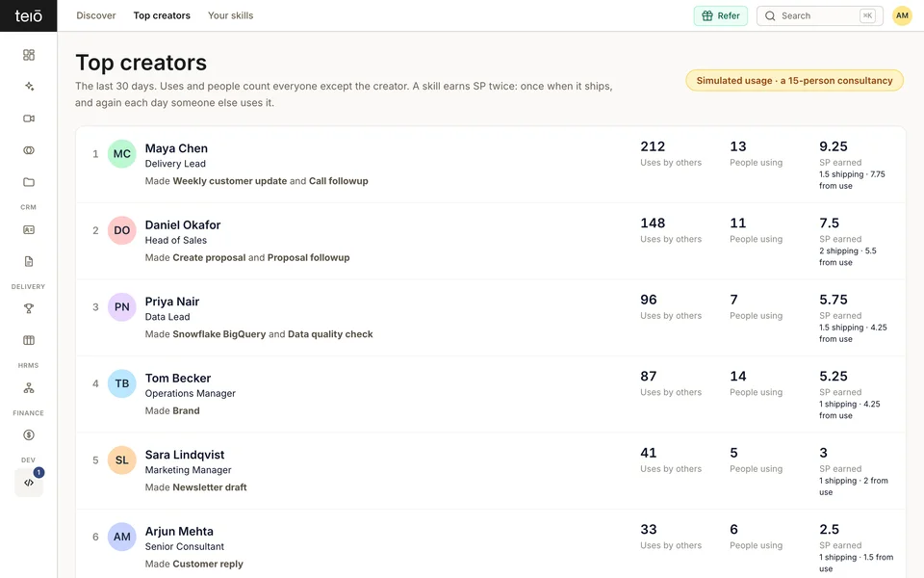Viewport: 924px width, 578px height.
Task: Click the Top creators page heading
Action: click(x=141, y=63)
